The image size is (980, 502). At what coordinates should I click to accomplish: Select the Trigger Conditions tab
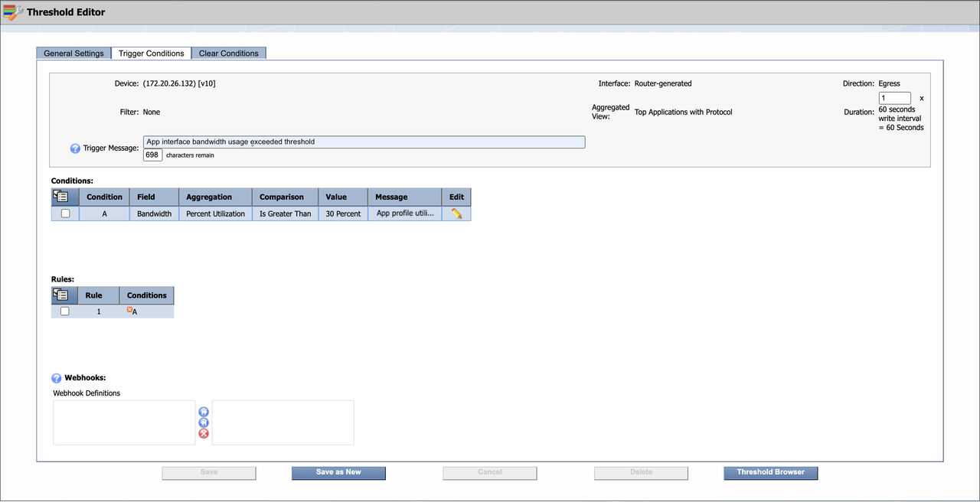(x=151, y=54)
